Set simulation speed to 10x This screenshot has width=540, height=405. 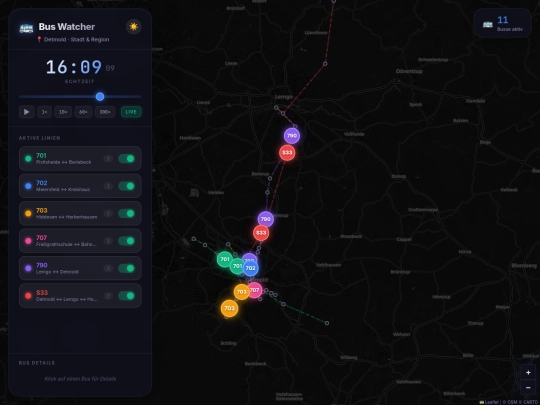[63, 112]
